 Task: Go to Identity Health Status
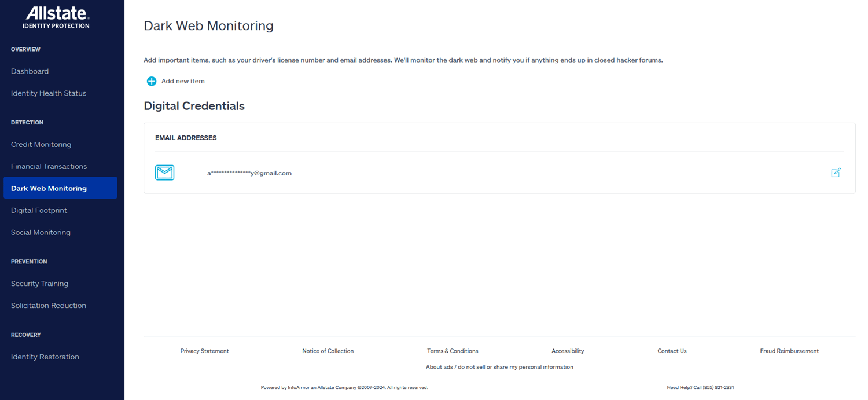(x=49, y=93)
